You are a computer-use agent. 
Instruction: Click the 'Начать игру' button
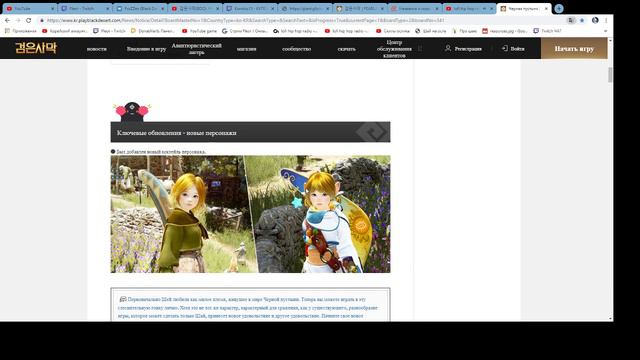coord(574,48)
